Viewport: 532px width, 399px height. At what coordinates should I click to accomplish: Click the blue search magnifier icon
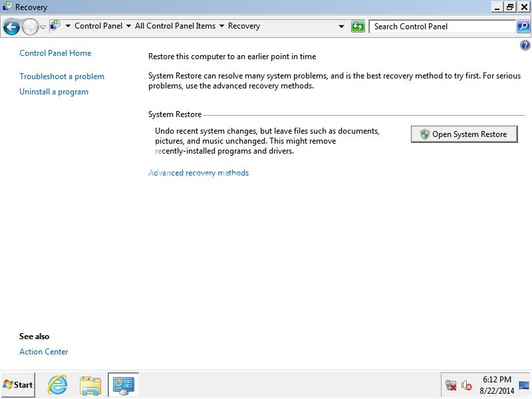pyautogui.click(x=524, y=27)
